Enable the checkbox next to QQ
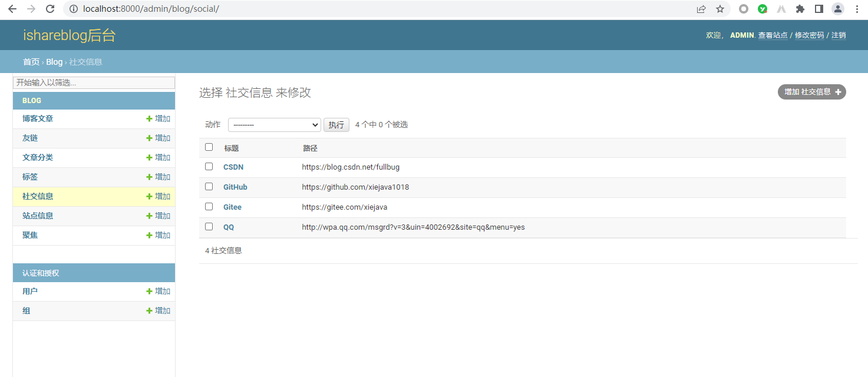Image resolution: width=868 pixels, height=377 pixels. [x=209, y=227]
